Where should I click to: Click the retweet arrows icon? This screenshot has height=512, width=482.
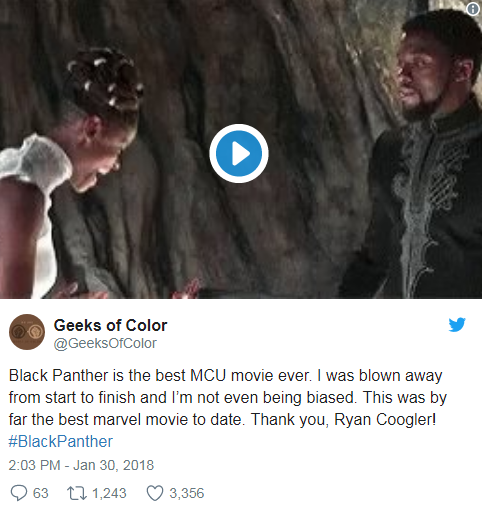(x=77, y=493)
